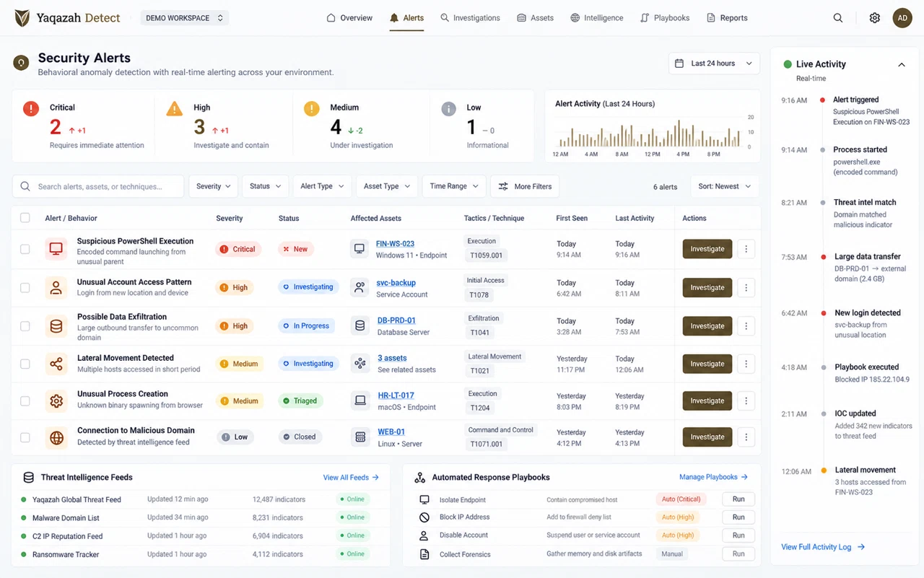Viewport: 924px width, 578px height.
Task: Click the Medium severity summary icon
Action: (311, 109)
